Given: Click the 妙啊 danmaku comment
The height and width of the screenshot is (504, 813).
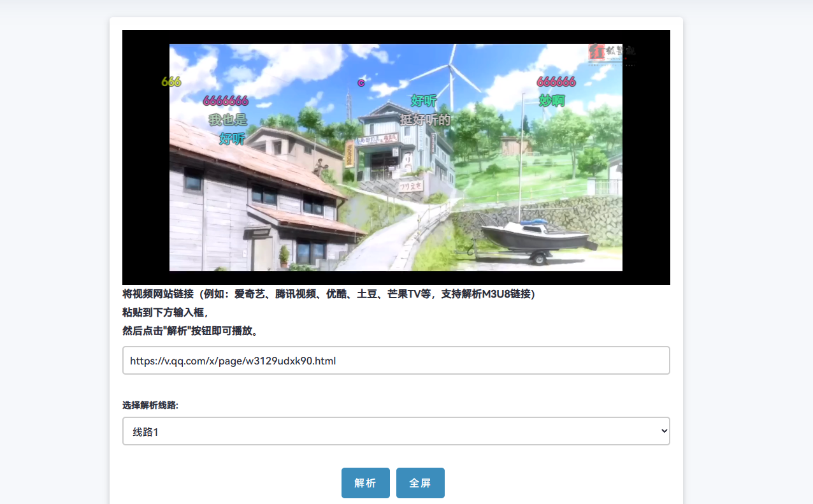Looking at the screenshot, I should pyautogui.click(x=550, y=100).
